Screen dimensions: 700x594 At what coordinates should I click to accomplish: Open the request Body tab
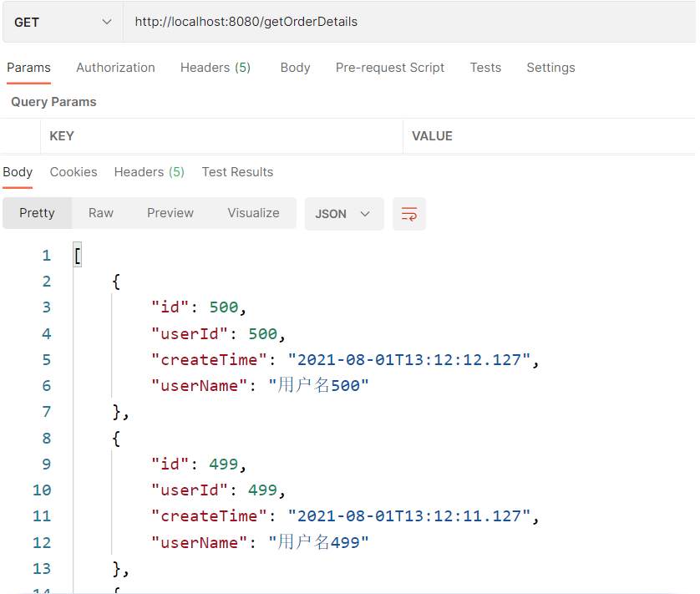pos(295,68)
